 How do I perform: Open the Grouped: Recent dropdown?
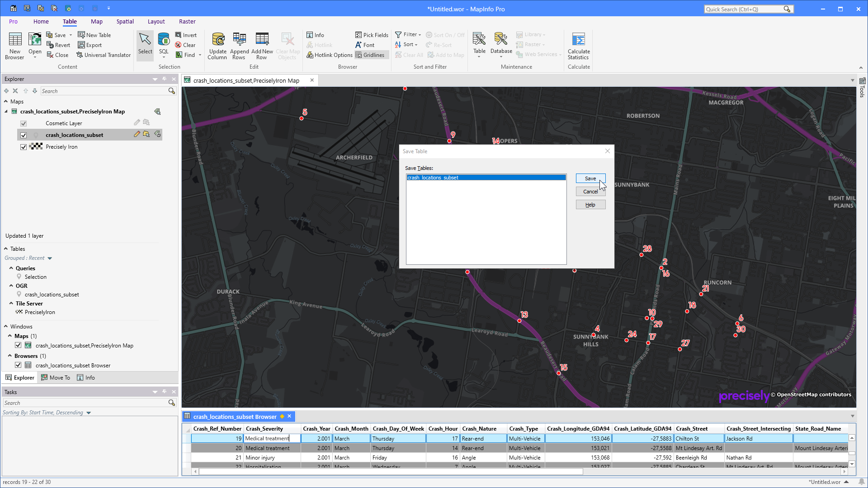click(x=50, y=258)
